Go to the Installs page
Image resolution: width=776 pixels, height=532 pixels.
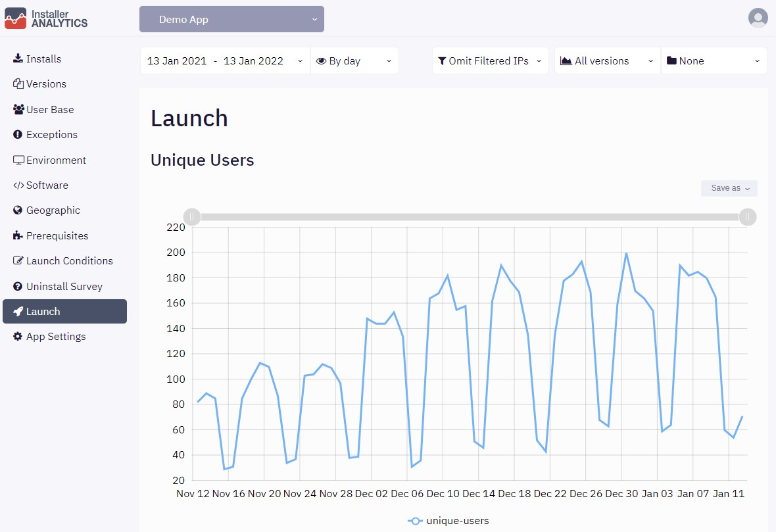click(65, 59)
